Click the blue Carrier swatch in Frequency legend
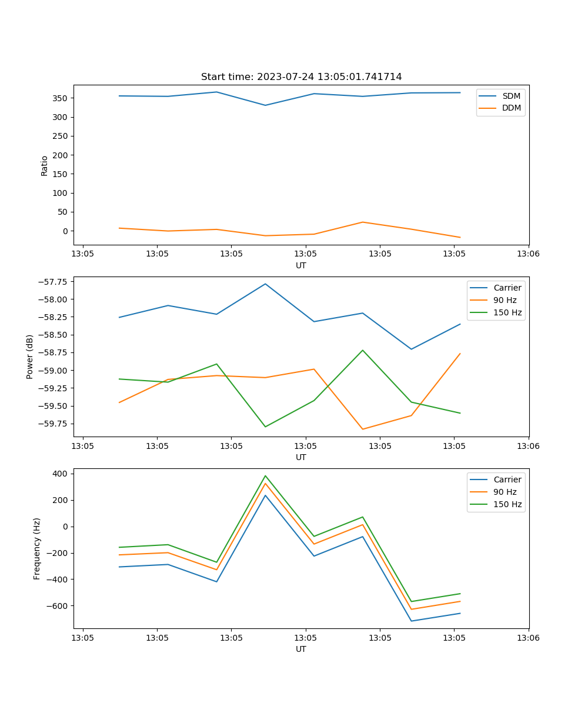The width and height of the screenshot is (588, 706). (x=479, y=479)
